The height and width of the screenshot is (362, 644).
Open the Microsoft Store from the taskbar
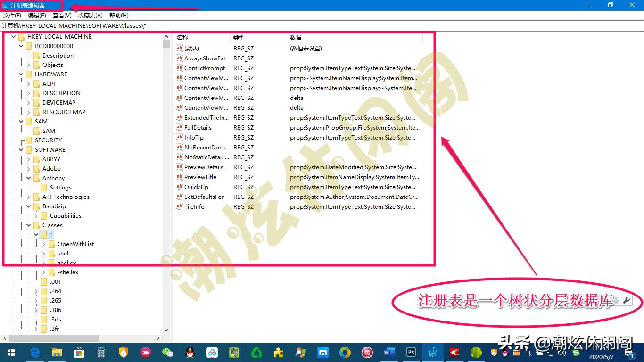click(x=79, y=352)
